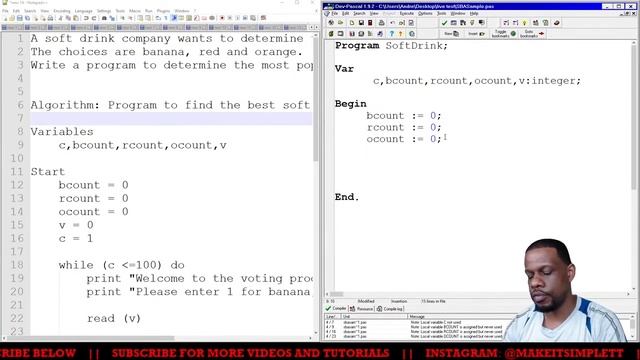Open the Execute menu in Dev-Pascal
Image resolution: width=640 pixels, height=360 pixels.
407,13
